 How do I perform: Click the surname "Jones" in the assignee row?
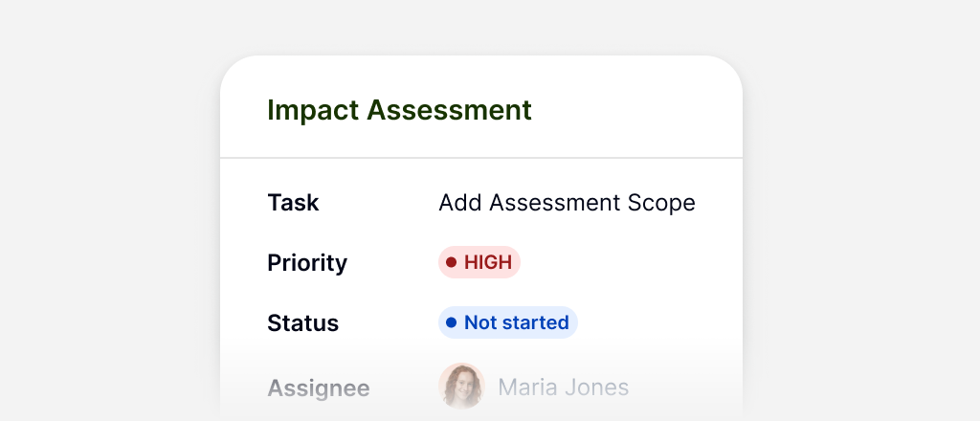point(597,388)
